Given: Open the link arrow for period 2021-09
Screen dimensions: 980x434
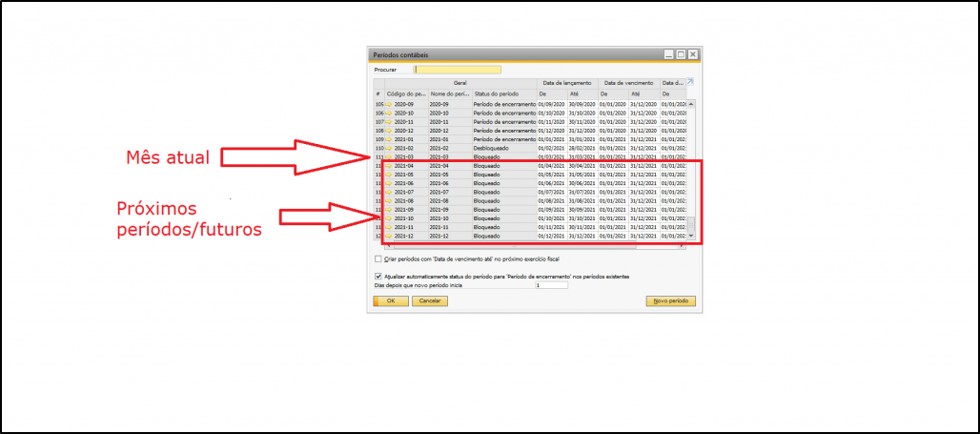Looking at the screenshot, I should click(x=389, y=210).
